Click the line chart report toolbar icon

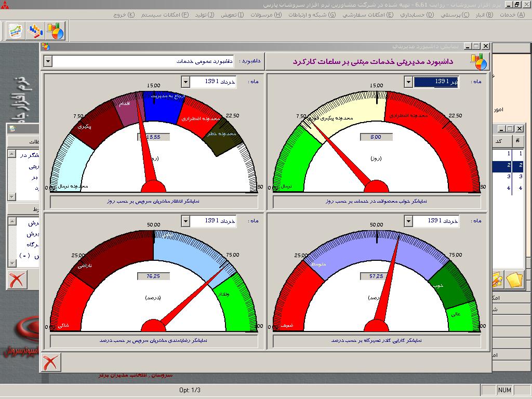click(x=15, y=31)
